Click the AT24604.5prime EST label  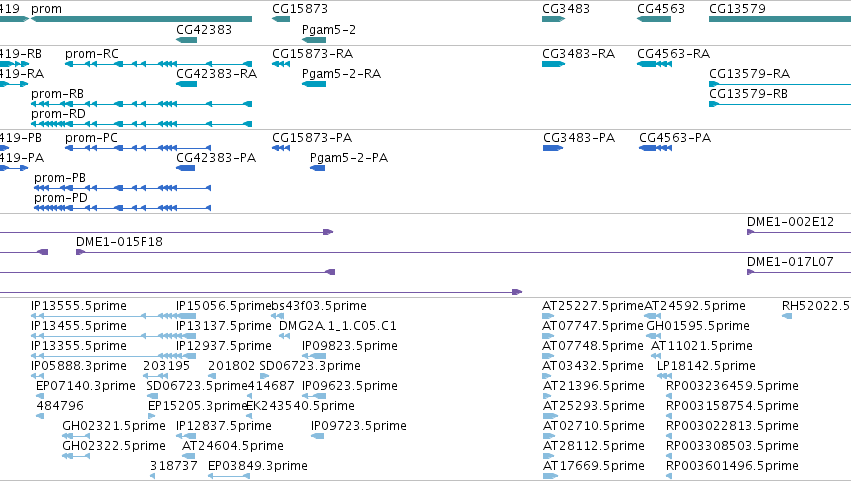[233, 447]
